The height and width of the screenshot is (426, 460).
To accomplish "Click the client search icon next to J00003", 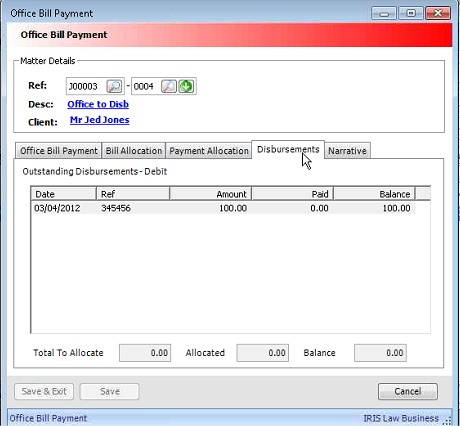I will 114,86.
